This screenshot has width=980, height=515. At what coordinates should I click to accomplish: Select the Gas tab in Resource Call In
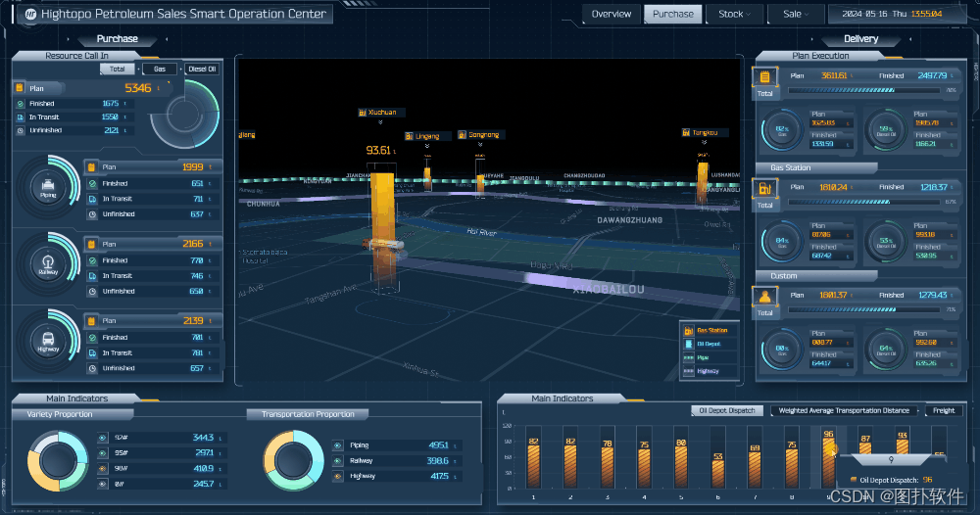point(160,70)
